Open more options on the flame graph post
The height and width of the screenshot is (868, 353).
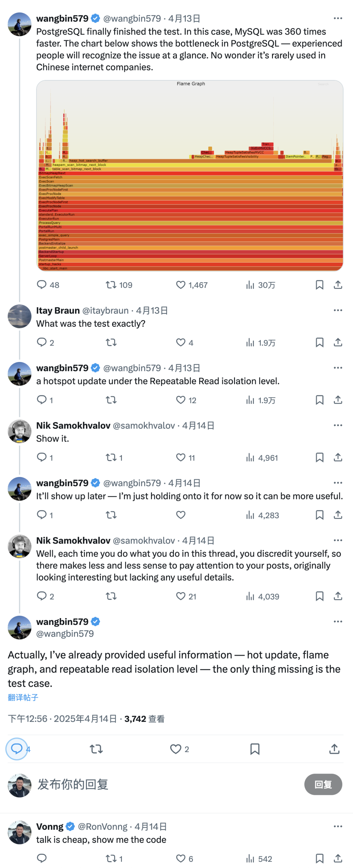tap(338, 19)
